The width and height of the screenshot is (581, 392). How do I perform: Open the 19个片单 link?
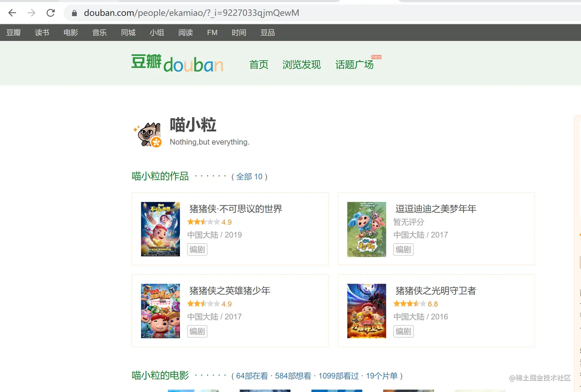click(382, 376)
